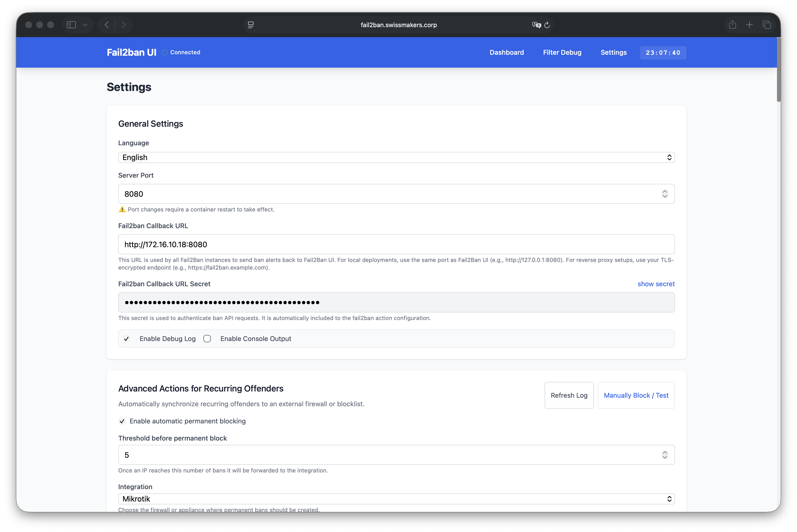
Task: Open a new tab with plus icon
Action: [x=750, y=25]
